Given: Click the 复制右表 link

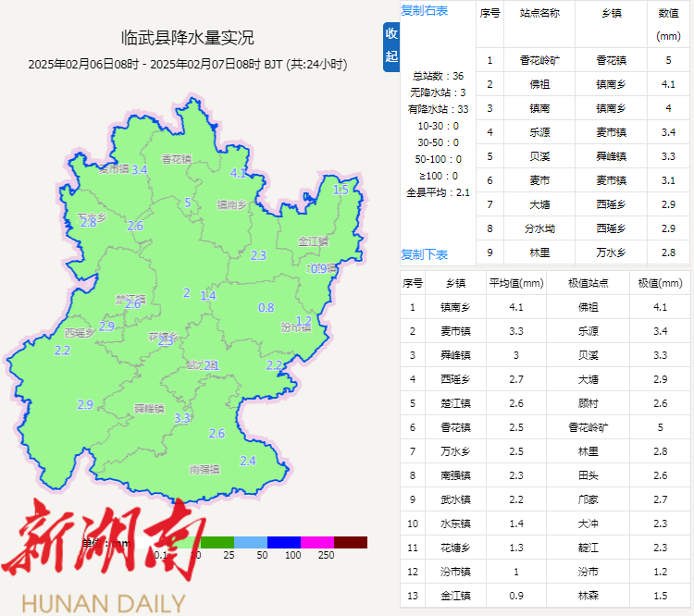Looking at the screenshot, I should point(424,10).
